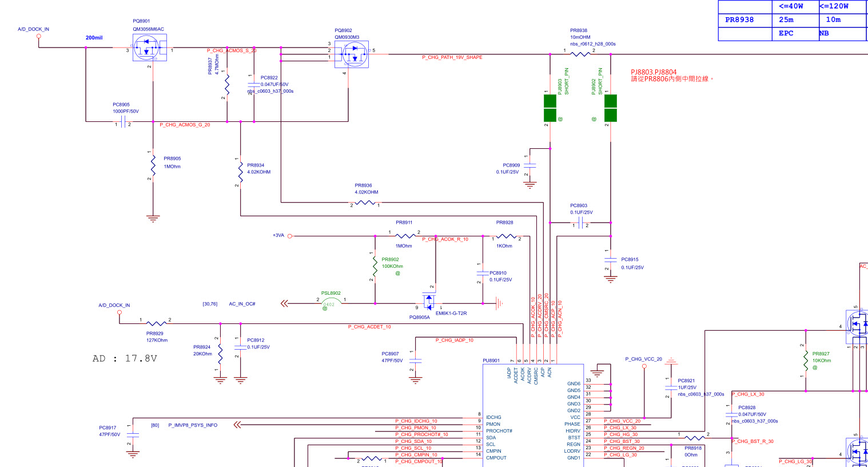
Task: Click the 25m value in the table
Action: 786,19
